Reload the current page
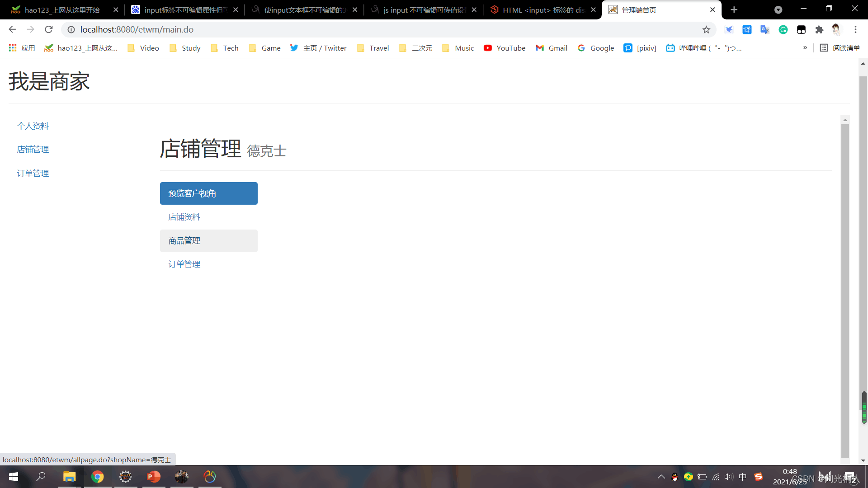 pyautogui.click(x=48, y=29)
